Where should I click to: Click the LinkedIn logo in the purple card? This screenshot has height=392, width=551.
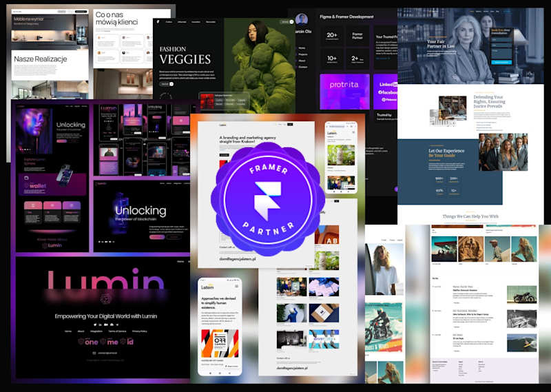coord(388,84)
